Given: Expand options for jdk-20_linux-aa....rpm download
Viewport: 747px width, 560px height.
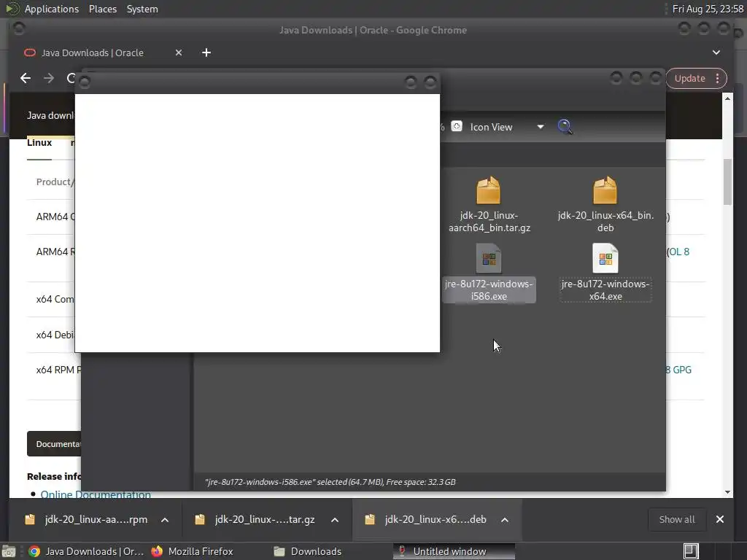Looking at the screenshot, I should pos(165,520).
